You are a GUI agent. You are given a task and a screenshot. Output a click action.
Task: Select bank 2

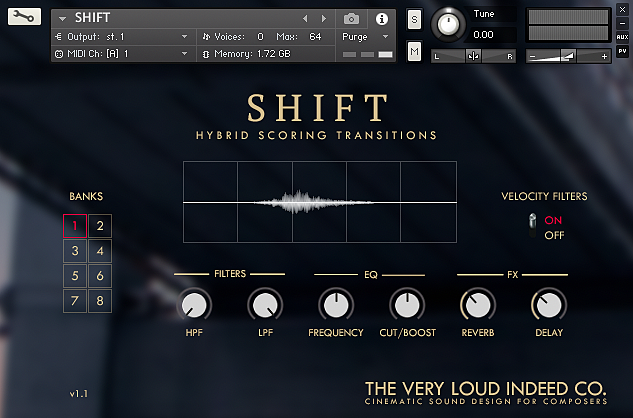coord(102,225)
